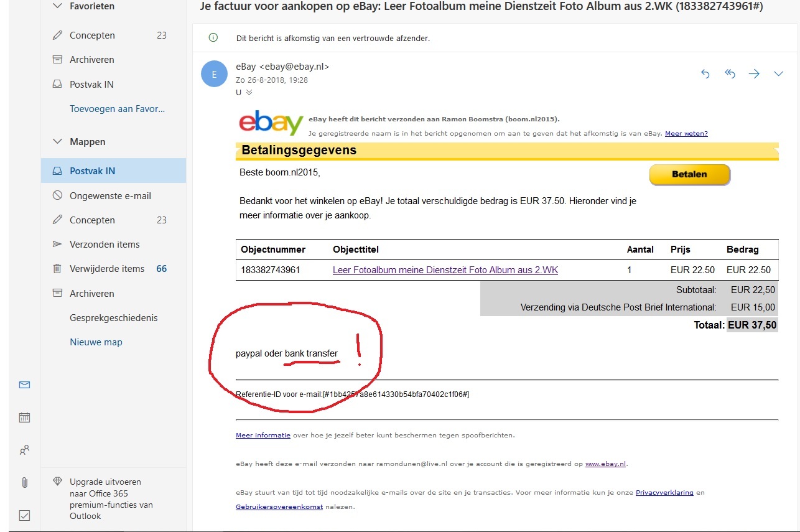Click object number 183382743961 cell

(271, 270)
